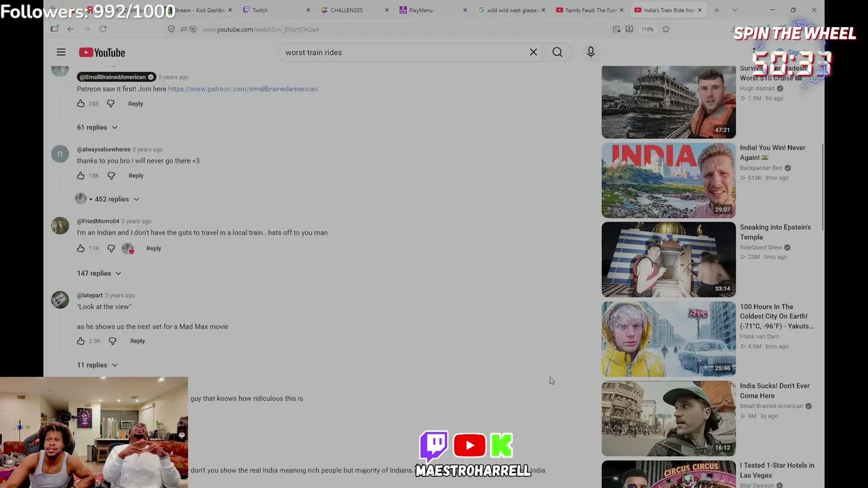
Task: Open the Frank van Dam channel name
Action: click(x=759, y=336)
